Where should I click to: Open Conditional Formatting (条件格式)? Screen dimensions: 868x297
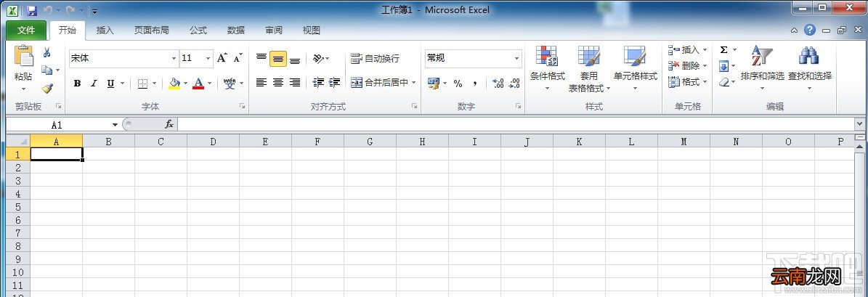[547, 69]
